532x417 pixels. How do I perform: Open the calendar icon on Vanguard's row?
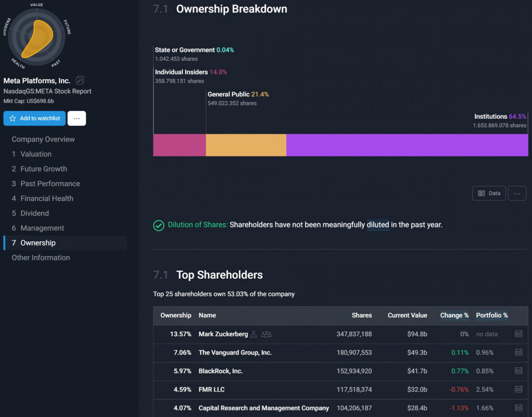point(518,353)
